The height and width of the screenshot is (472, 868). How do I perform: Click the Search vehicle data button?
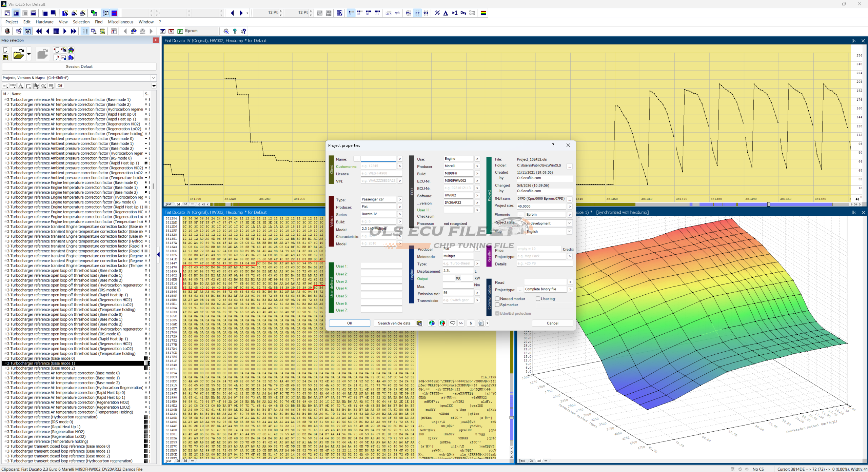(394, 323)
